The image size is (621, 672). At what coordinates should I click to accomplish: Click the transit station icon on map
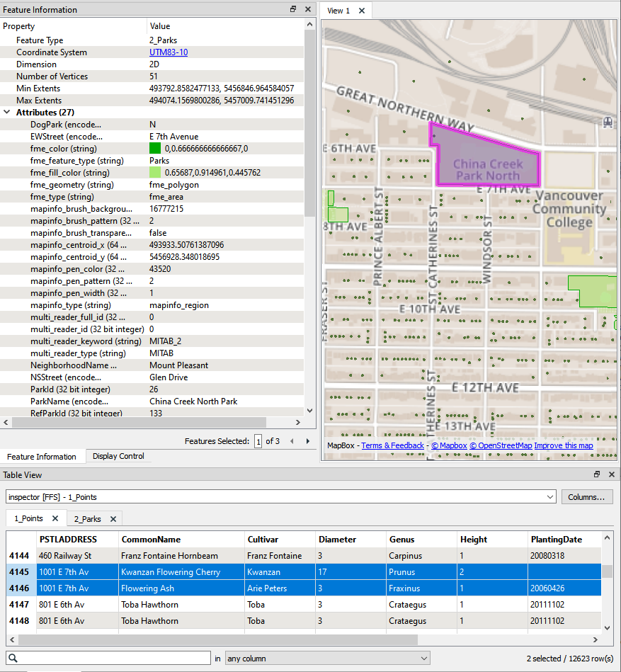(608, 122)
